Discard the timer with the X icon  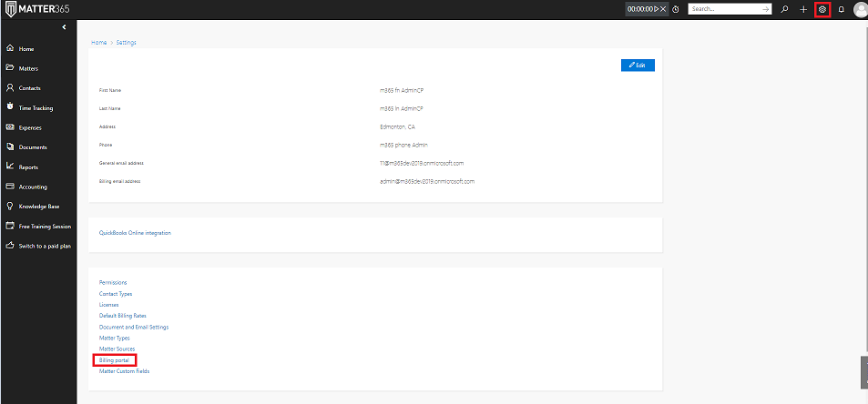click(x=663, y=9)
